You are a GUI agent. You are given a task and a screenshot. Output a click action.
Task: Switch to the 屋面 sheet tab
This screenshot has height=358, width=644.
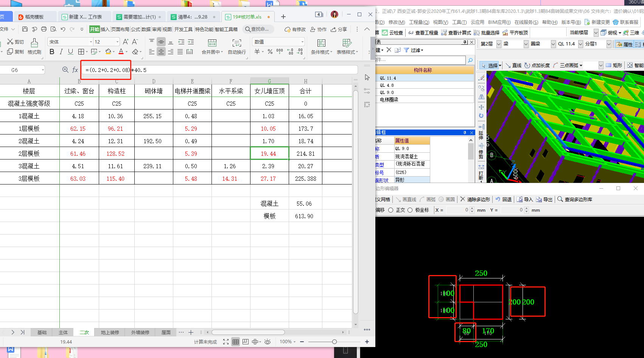166,332
